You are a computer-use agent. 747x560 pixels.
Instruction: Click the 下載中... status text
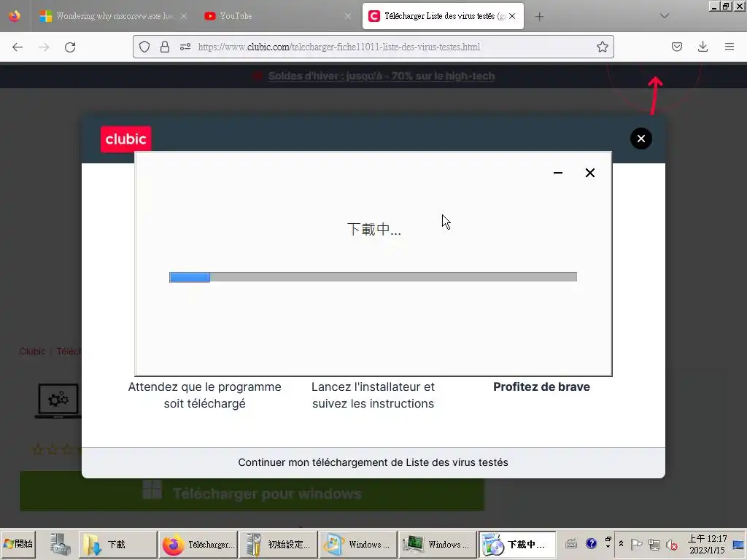point(374,229)
